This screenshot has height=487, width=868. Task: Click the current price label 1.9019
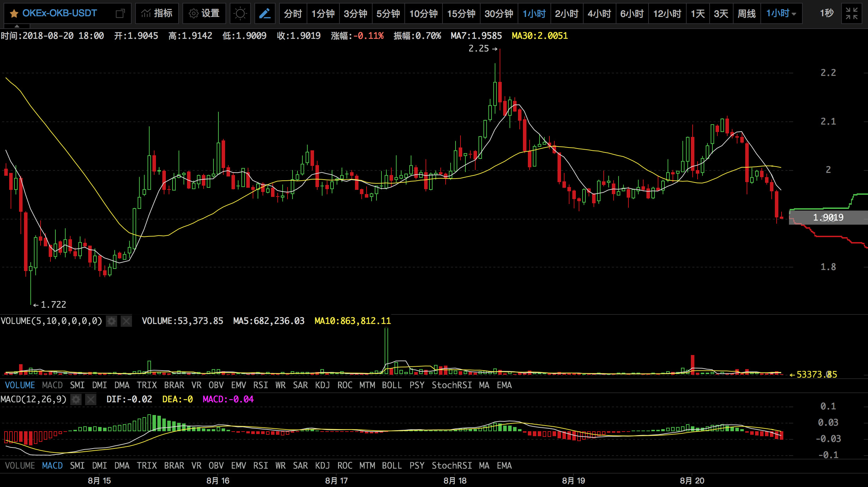(828, 217)
